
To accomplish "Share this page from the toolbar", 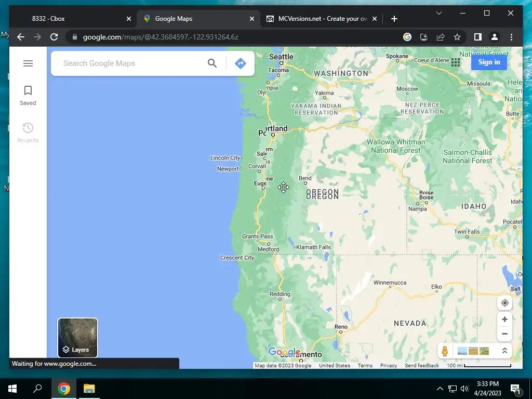I will [x=441, y=37].
